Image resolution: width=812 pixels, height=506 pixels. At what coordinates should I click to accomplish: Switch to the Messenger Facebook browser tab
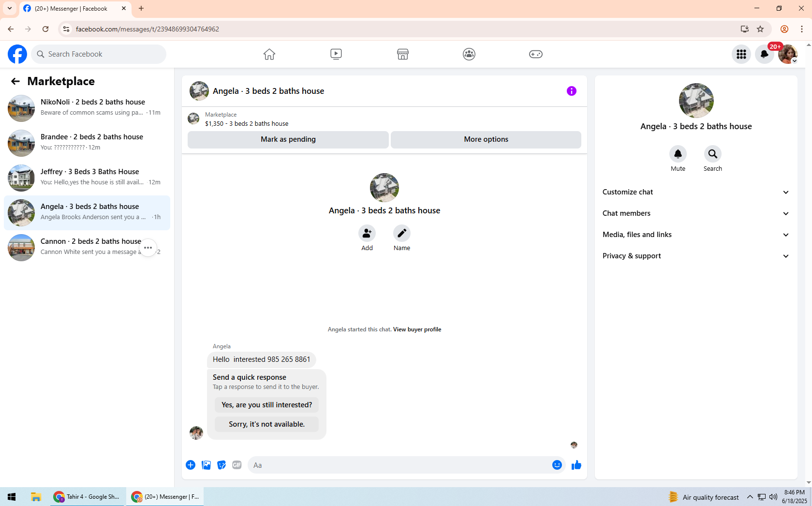point(71,9)
